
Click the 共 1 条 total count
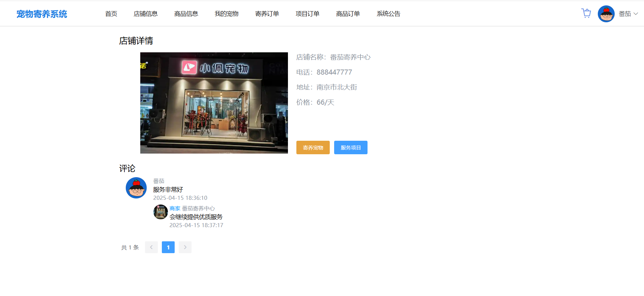click(130, 247)
